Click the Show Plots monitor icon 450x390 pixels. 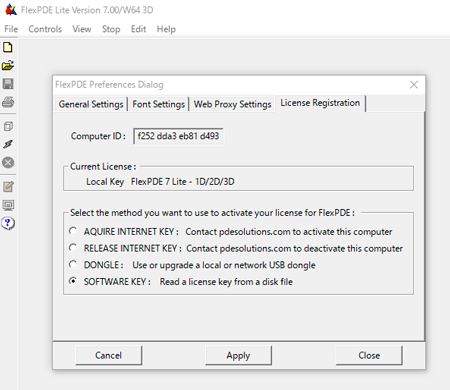tap(8, 205)
